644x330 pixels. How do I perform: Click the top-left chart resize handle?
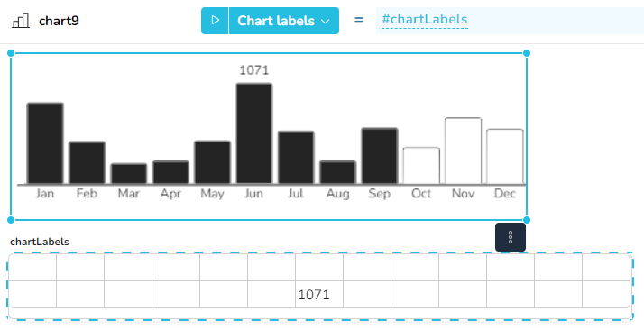click(x=11, y=53)
